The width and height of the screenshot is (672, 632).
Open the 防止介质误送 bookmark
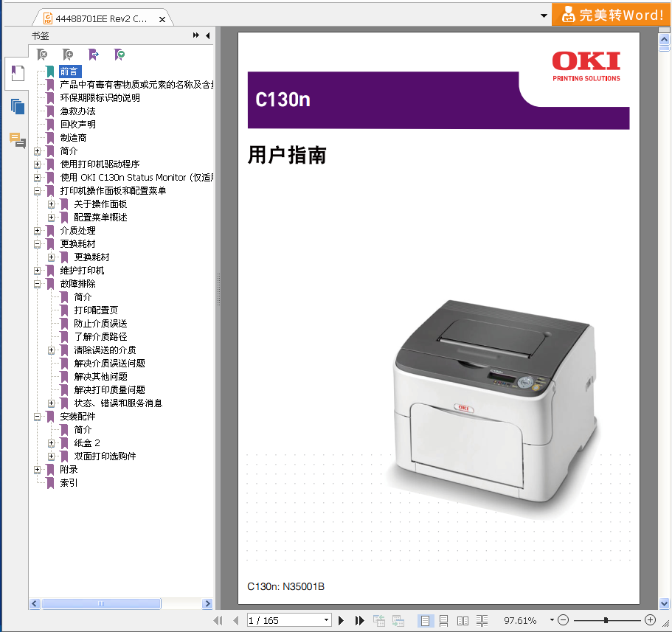[101, 324]
